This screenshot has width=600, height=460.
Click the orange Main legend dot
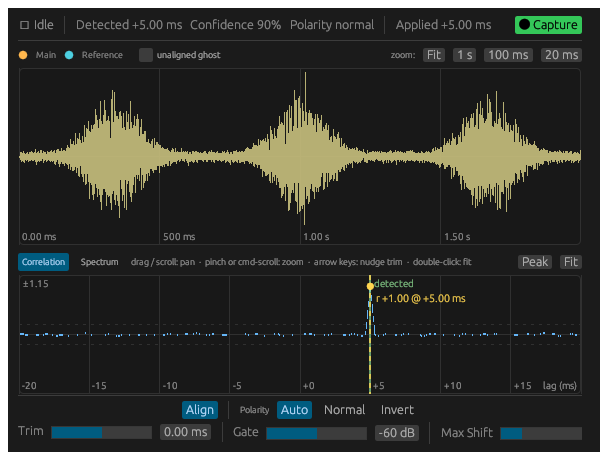[x=23, y=55]
